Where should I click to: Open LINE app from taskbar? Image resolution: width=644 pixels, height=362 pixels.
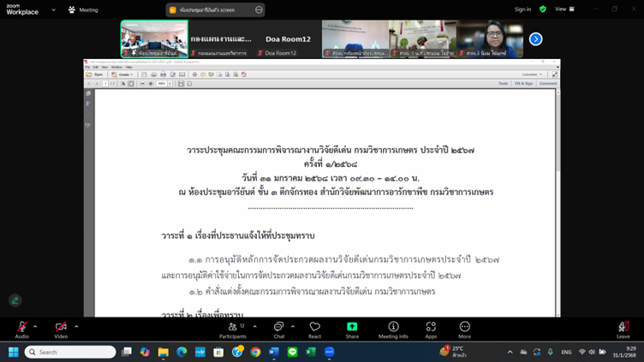pyautogui.click(x=292, y=352)
